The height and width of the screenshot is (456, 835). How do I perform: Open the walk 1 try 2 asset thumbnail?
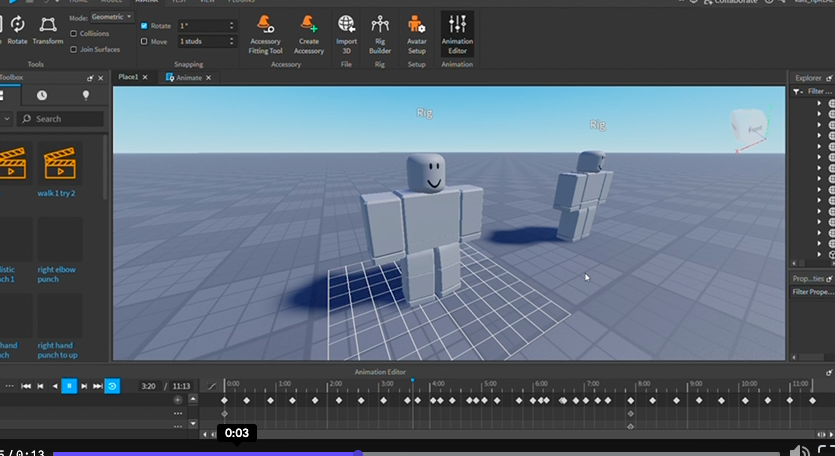pyautogui.click(x=60, y=163)
